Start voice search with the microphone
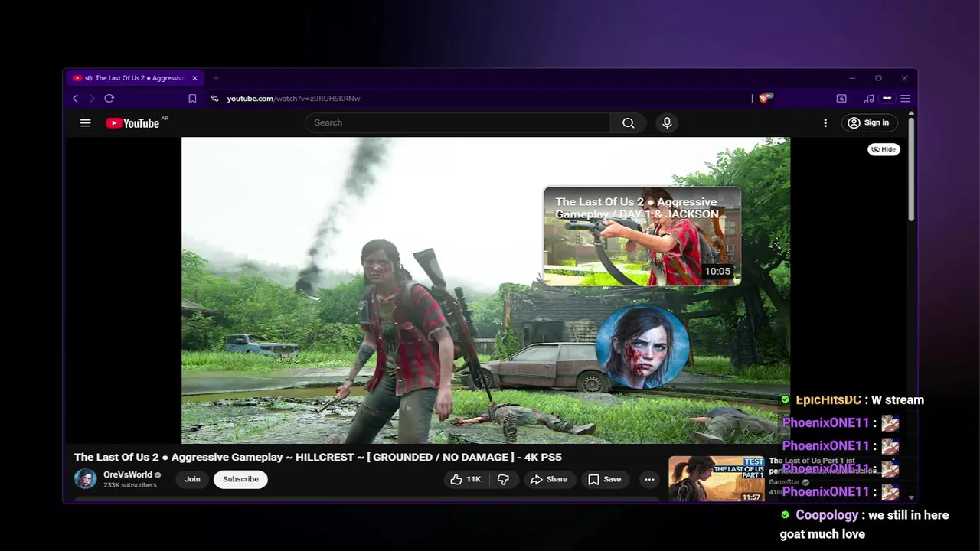 pyautogui.click(x=667, y=123)
